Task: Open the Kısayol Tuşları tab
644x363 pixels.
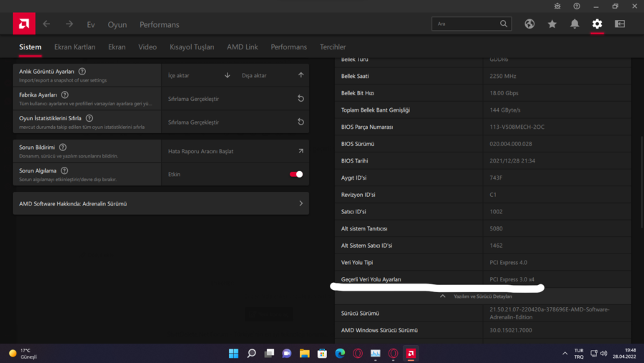Action: coord(192,47)
